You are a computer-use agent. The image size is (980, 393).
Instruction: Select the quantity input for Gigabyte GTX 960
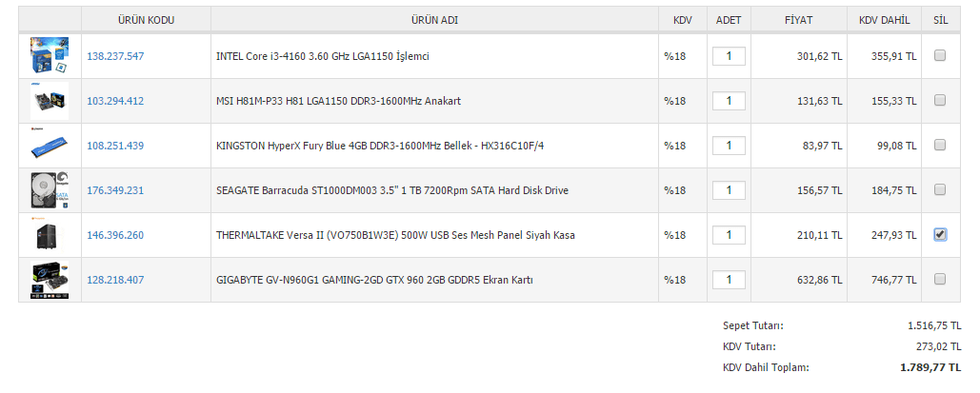click(x=729, y=280)
